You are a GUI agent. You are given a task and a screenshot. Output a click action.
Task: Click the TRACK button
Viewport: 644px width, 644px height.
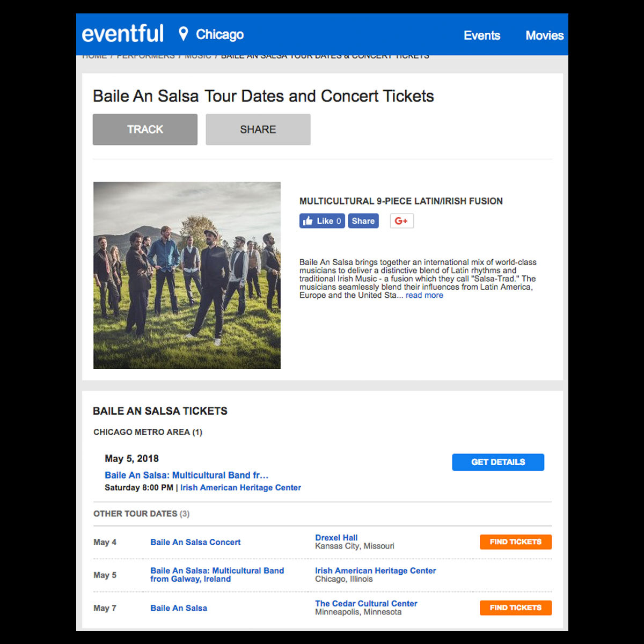click(145, 129)
